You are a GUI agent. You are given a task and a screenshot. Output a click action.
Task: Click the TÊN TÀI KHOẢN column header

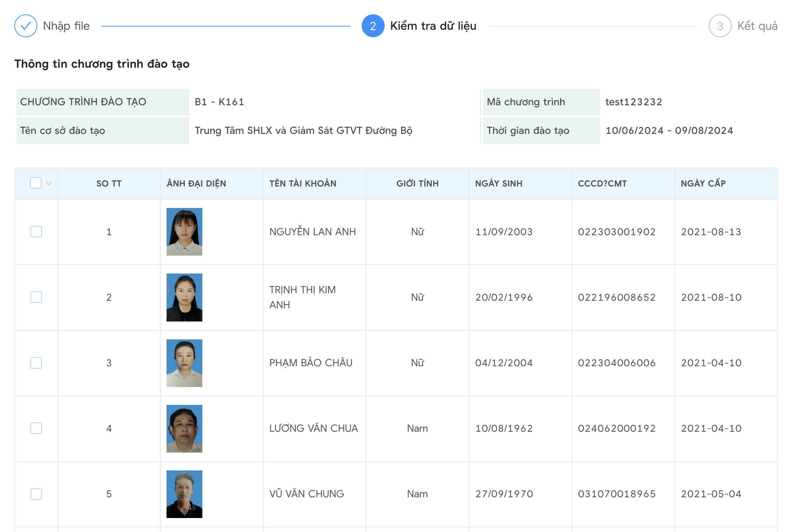[x=303, y=183]
